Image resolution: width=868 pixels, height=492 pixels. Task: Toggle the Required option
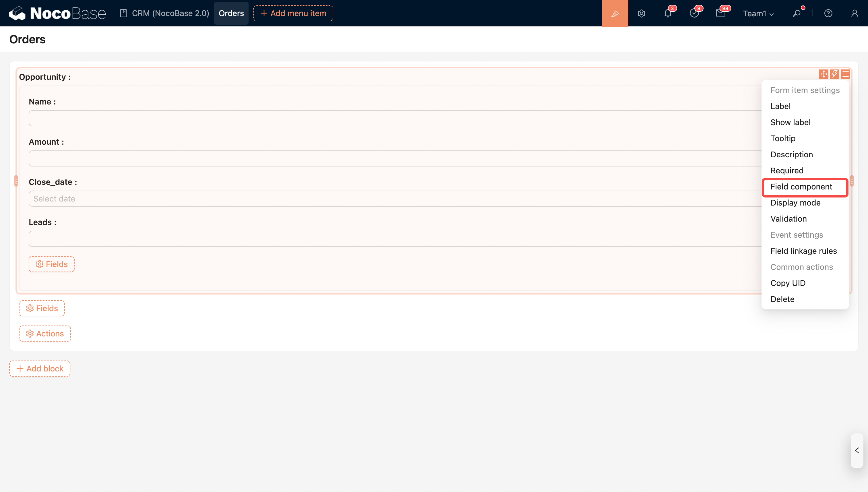coord(786,171)
